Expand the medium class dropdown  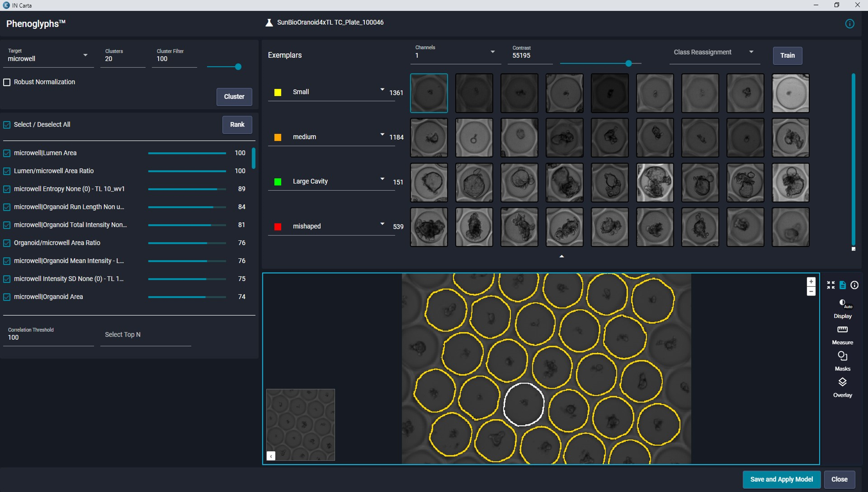click(382, 134)
